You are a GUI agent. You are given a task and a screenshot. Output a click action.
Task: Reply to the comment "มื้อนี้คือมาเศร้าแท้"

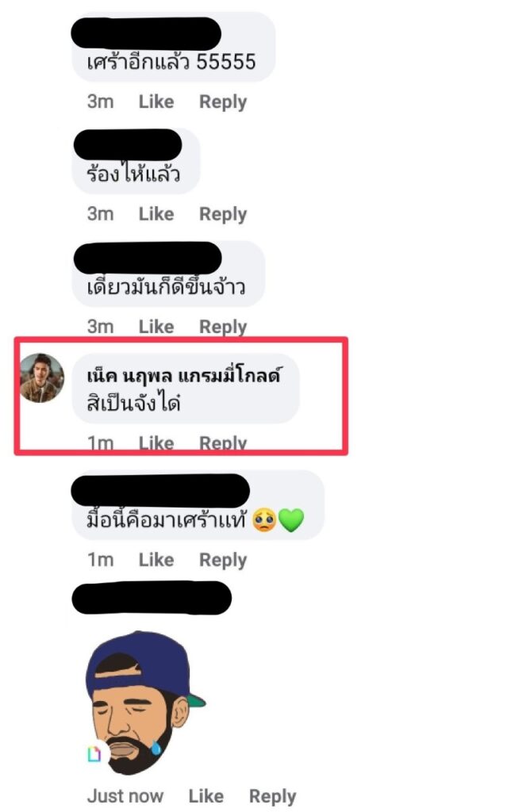[x=223, y=561]
